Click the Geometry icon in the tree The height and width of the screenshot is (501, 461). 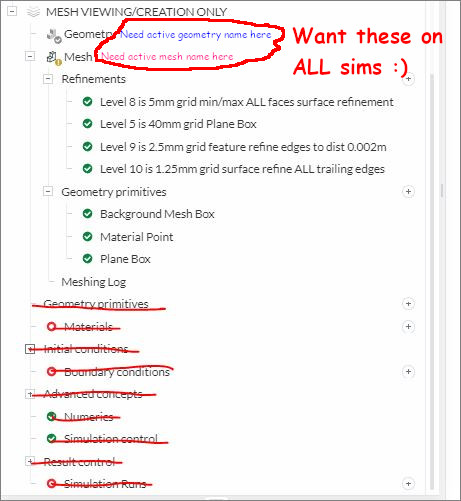point(53,35)
